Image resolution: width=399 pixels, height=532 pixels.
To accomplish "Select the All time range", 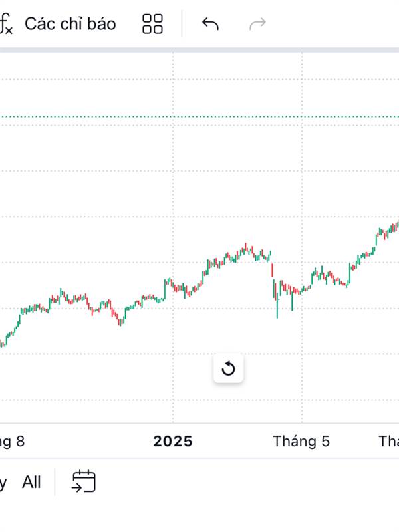I will click(x=31, y=482).
